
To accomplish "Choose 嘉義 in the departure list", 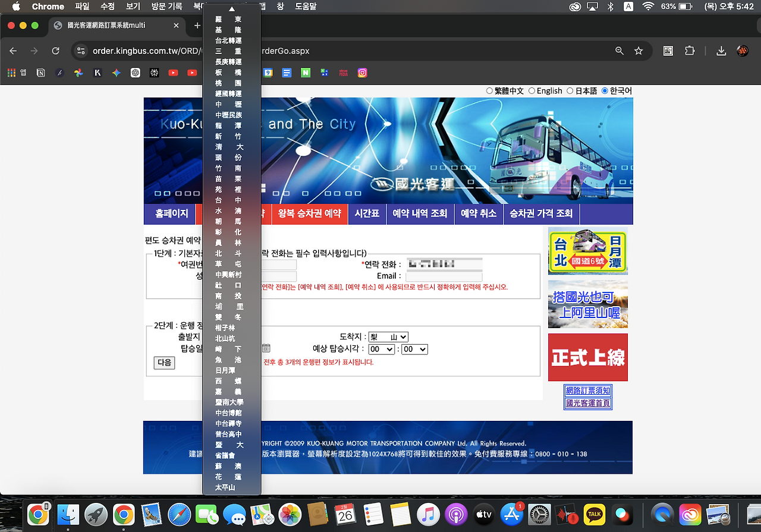I will coord(228,392).
